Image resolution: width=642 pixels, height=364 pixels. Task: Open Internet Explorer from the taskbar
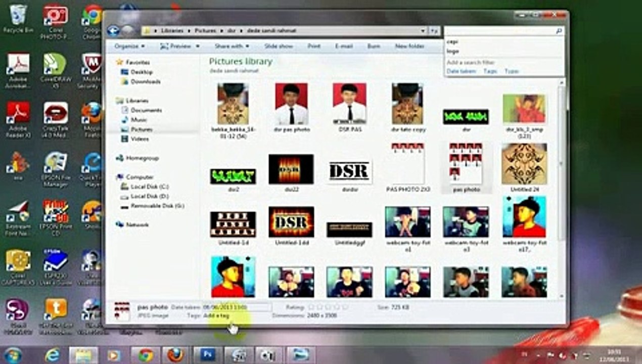[x=53, y=355]
